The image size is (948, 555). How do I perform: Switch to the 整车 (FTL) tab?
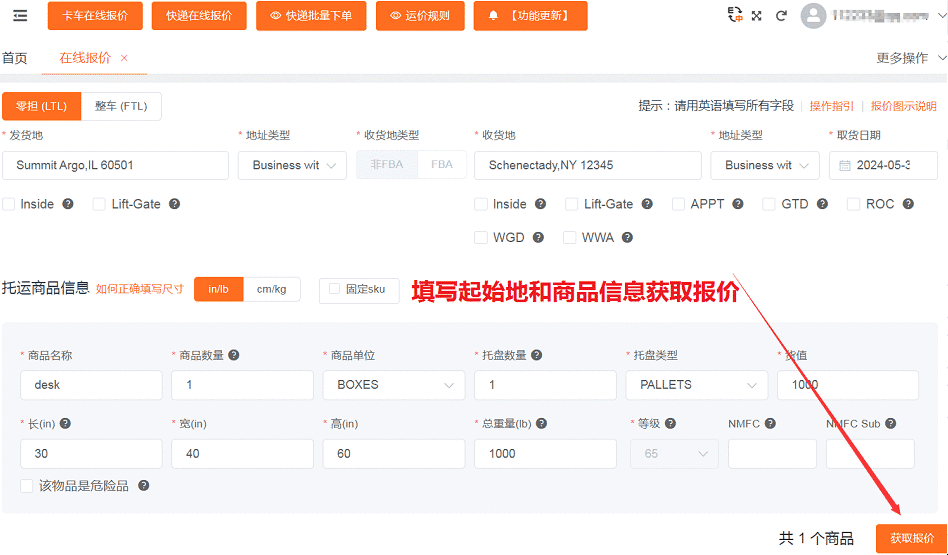[x=121, y=106]
